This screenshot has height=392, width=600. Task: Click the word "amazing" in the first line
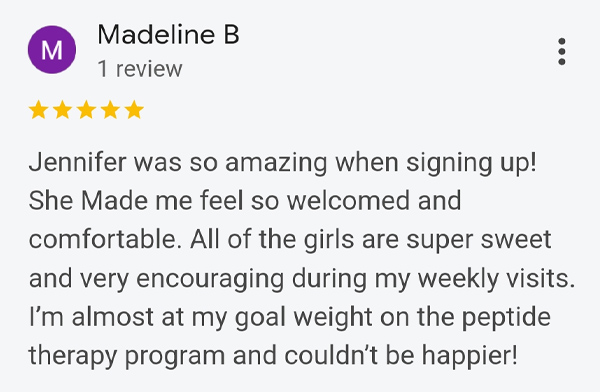276,163
